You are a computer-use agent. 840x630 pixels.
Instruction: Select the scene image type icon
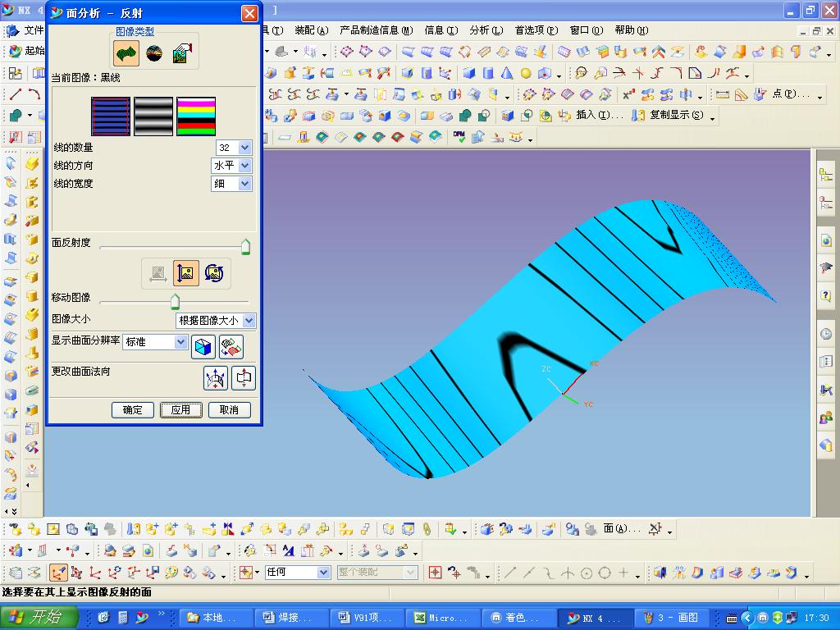pyautogui.click(x=154, y=53)
